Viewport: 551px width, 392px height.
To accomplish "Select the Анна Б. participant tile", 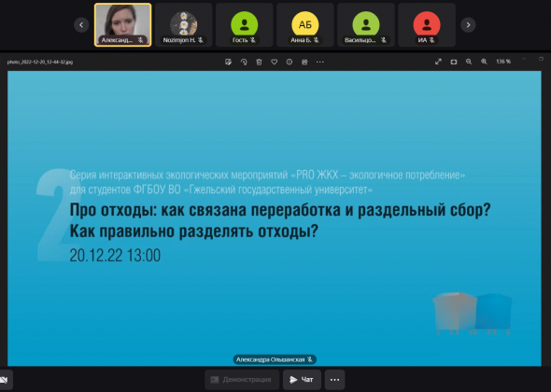I will (x=305, y=25).
